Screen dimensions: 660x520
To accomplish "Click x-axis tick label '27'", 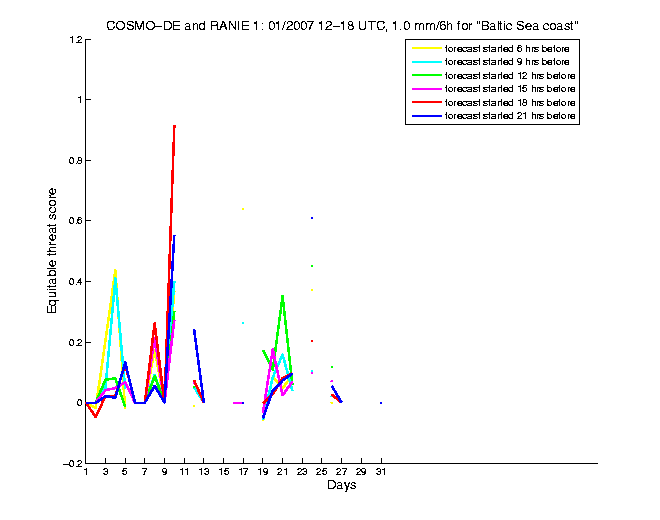I will pyautogui.click(x=341, y=472).
